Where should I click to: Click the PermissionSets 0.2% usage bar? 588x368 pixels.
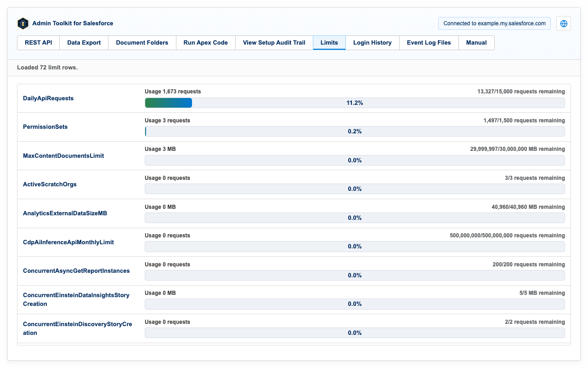355,132
